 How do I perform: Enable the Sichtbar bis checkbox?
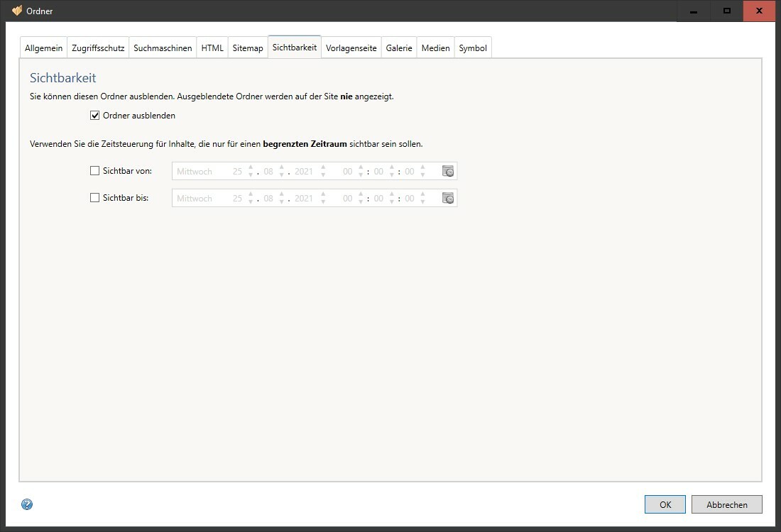point(94,198)
